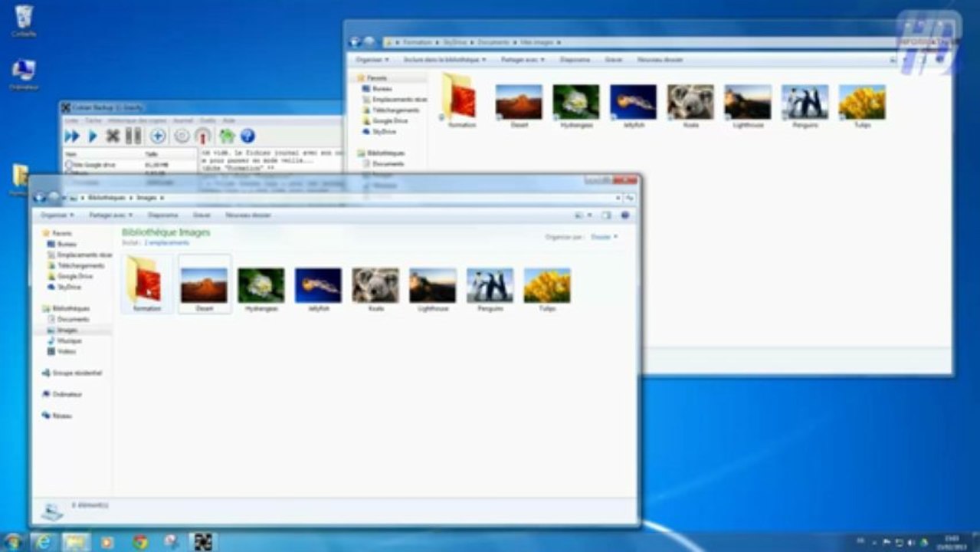
Task: Select Formation folder in Images library window
Action: point(146,283)
